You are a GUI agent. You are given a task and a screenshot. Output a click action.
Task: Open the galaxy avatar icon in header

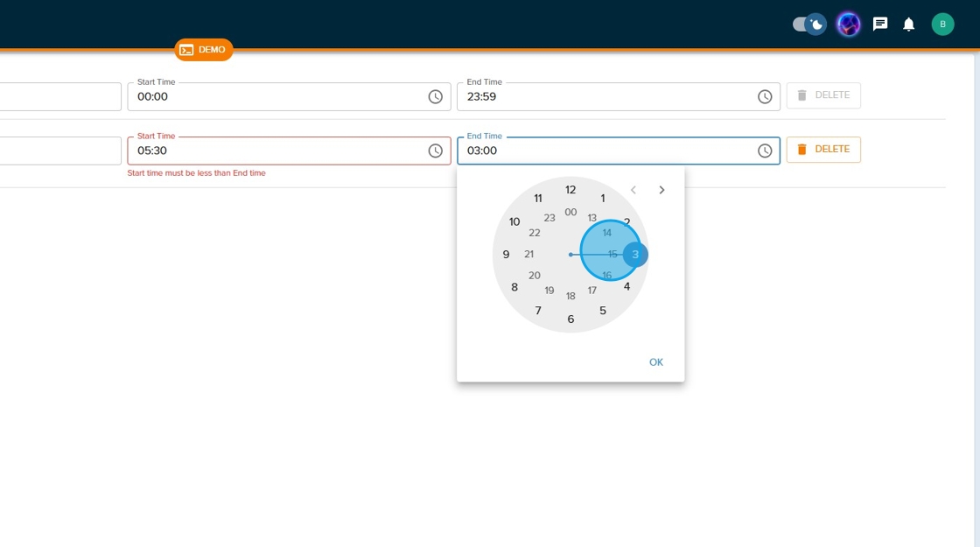point(848,25)
